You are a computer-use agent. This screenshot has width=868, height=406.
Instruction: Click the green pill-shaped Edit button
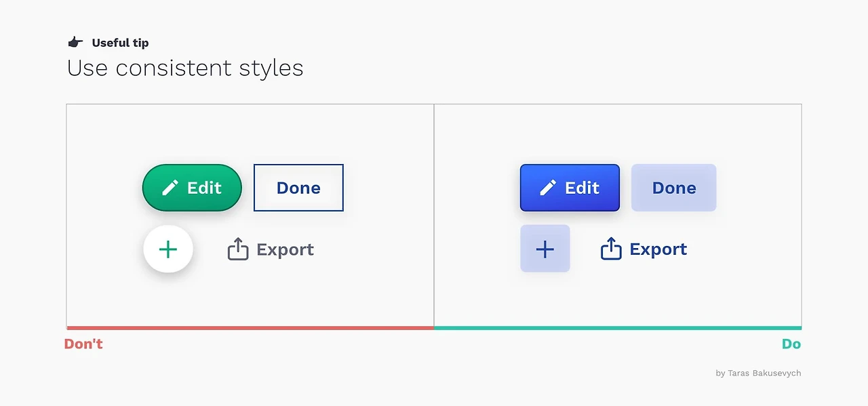tap(192, 188)
